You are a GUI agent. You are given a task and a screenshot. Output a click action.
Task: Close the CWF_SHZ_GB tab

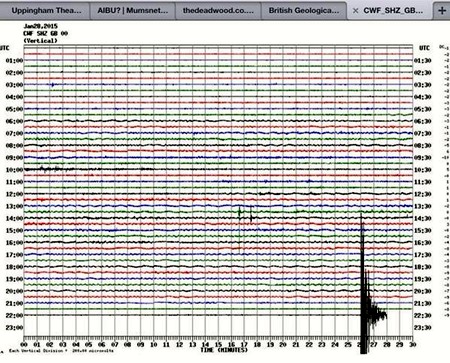(355, 11)
